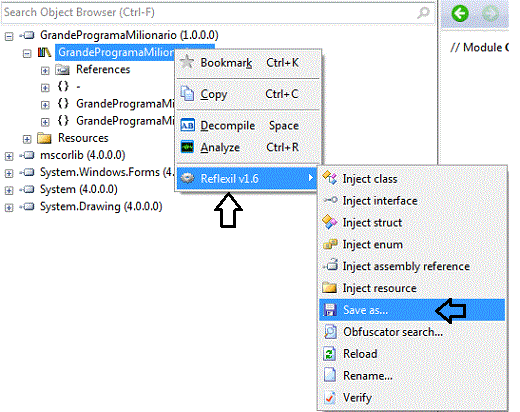Click the green Reload icon
The height and width of the screenshot is (412, 520).
330,354
